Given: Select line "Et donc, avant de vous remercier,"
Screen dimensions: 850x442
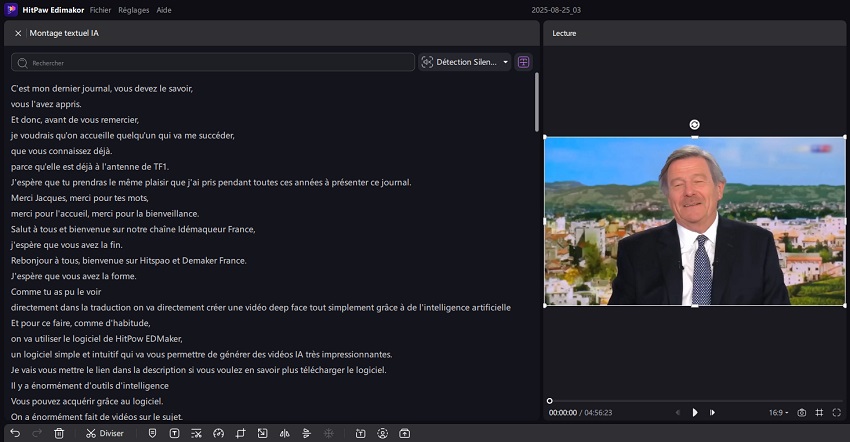Looking at the screenshot, I should point(75,120).
